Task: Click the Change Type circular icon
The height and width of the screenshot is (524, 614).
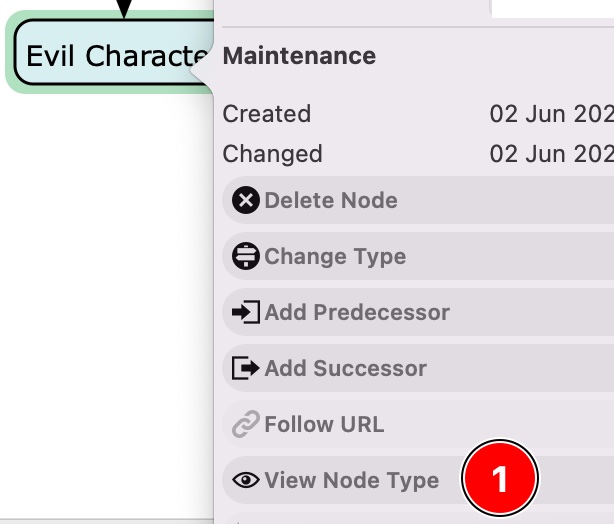Action: pos(245,257)
